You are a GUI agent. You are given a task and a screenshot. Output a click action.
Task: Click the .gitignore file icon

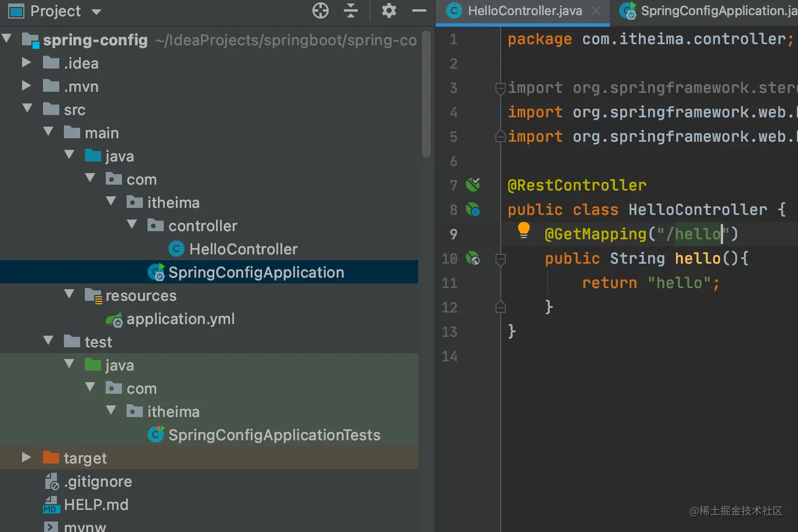[52, 481]
